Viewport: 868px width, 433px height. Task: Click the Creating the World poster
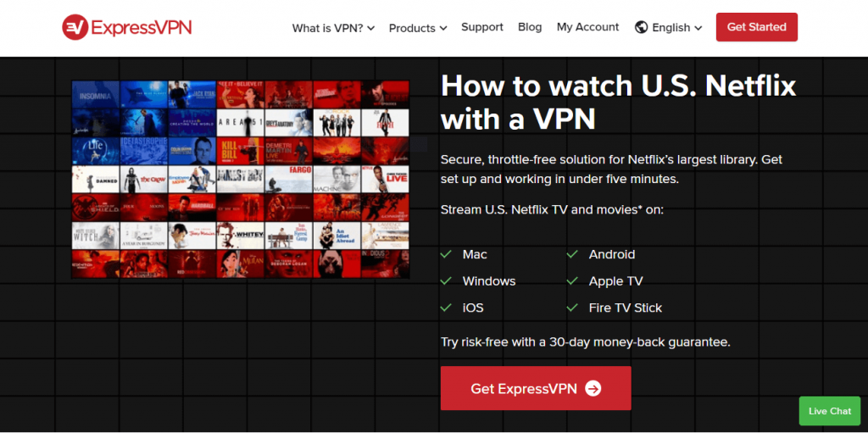tap(192, 122)
